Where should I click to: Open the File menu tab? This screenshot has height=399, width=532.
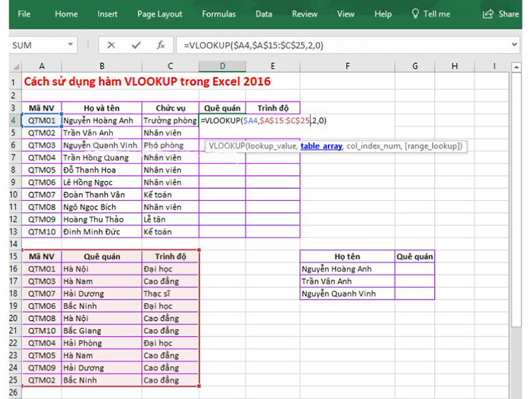[x=23, y=14]
